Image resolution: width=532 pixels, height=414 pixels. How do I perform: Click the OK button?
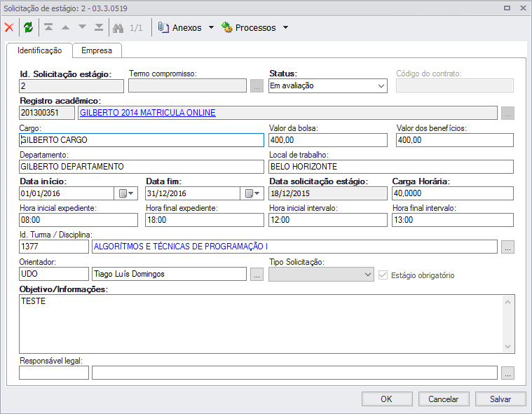tap(387, 399)
